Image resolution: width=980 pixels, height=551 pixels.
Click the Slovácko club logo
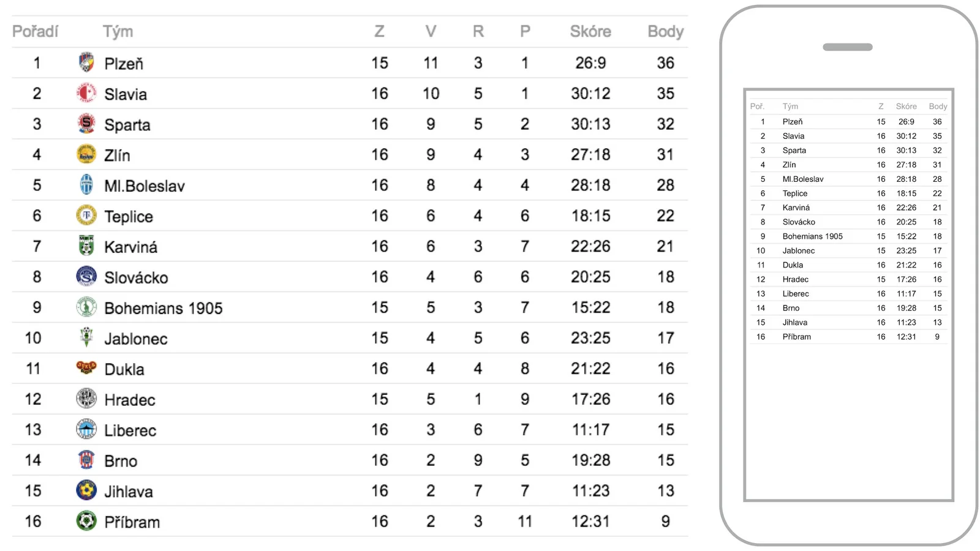coord(86,277)
